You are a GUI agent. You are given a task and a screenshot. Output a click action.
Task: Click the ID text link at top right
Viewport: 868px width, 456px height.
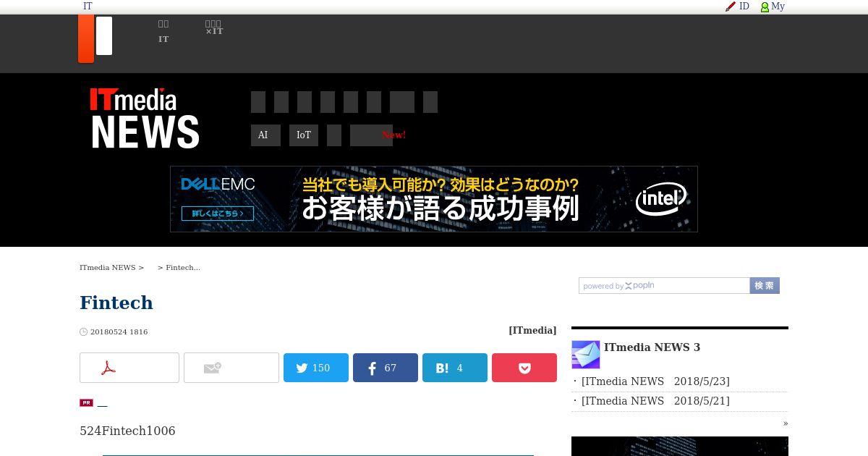(744, 6)
